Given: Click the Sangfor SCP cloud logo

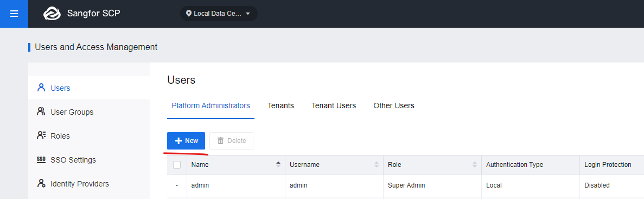Looking at the screenshot, I should 52,14.
